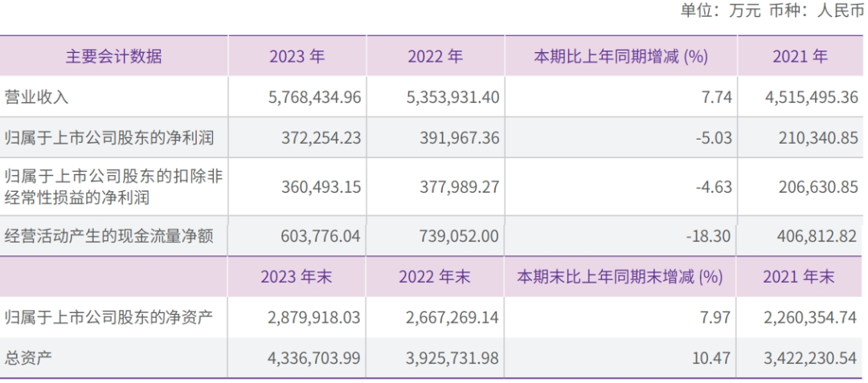Select the 本期末比上年同期末增减 (%) sub-header
Image resolution: width=868 pixels, height=383 pixels.
(x=620, y=277)
